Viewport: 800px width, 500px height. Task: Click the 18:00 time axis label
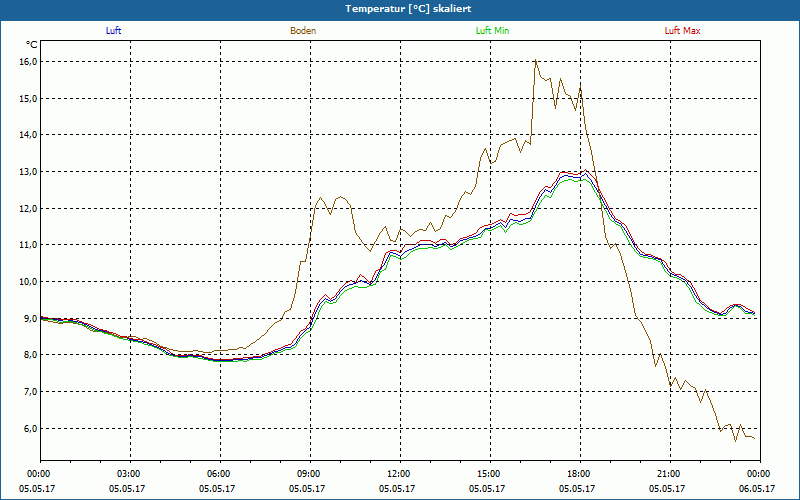pos(580,473)
